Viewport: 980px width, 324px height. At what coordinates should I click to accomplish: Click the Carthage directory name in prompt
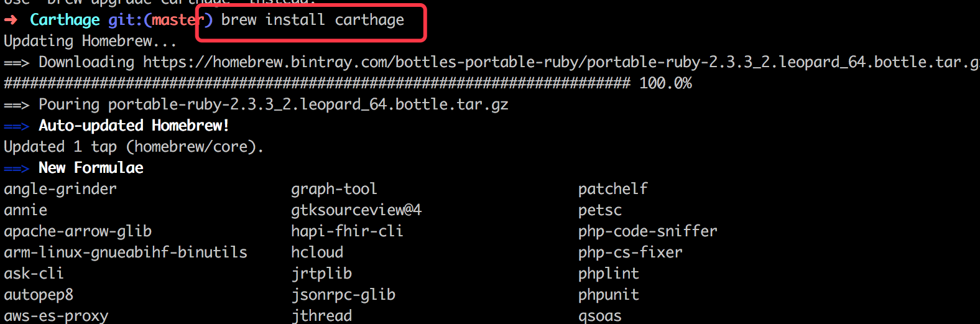[x=65, y=20]
